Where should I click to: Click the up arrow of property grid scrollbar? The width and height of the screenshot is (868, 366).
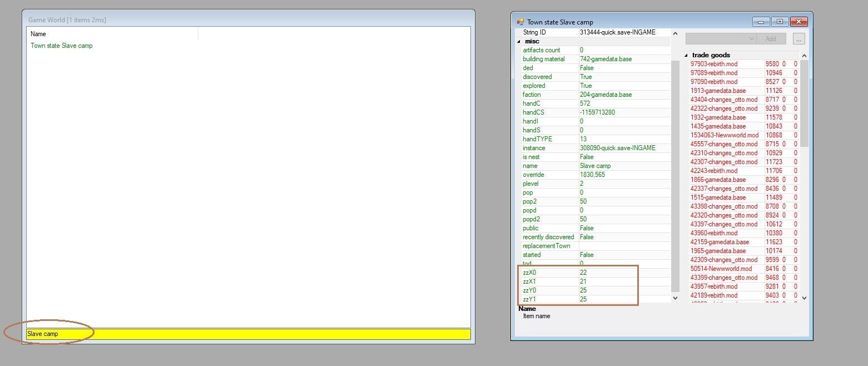[x=676, y=33]
